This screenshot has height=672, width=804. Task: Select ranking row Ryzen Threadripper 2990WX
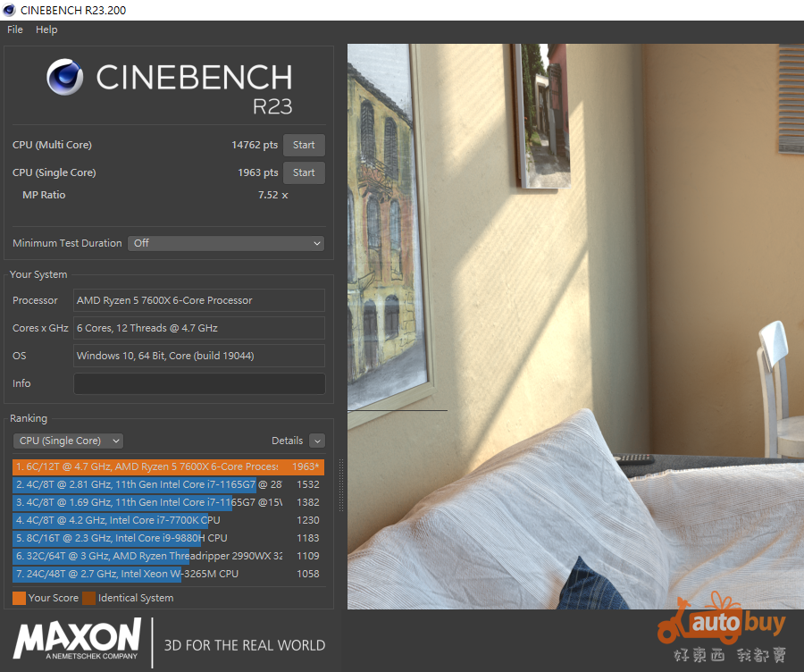tap(168, 556)
